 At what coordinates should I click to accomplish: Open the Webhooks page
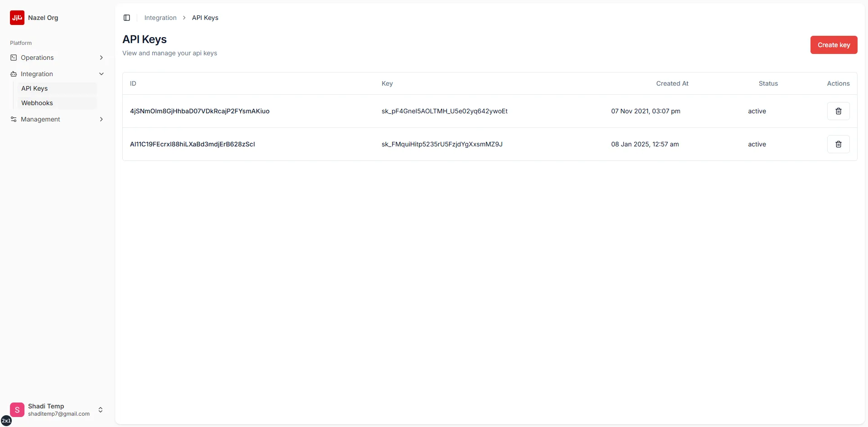click(37, 103)
